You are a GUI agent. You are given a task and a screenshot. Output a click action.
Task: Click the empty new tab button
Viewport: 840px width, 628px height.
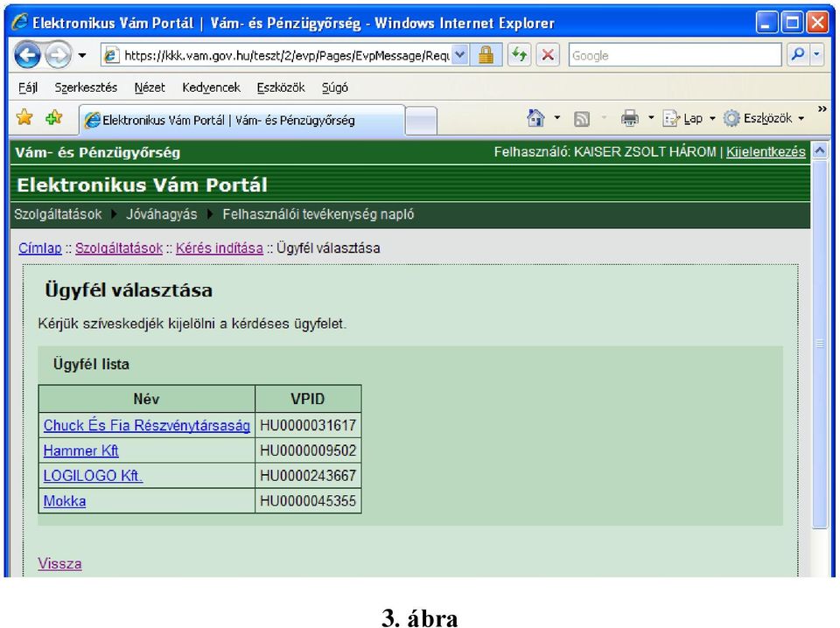pos(421,121)
